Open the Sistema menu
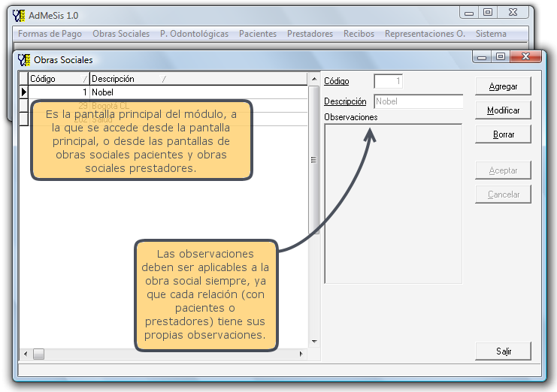 point(491,34)
